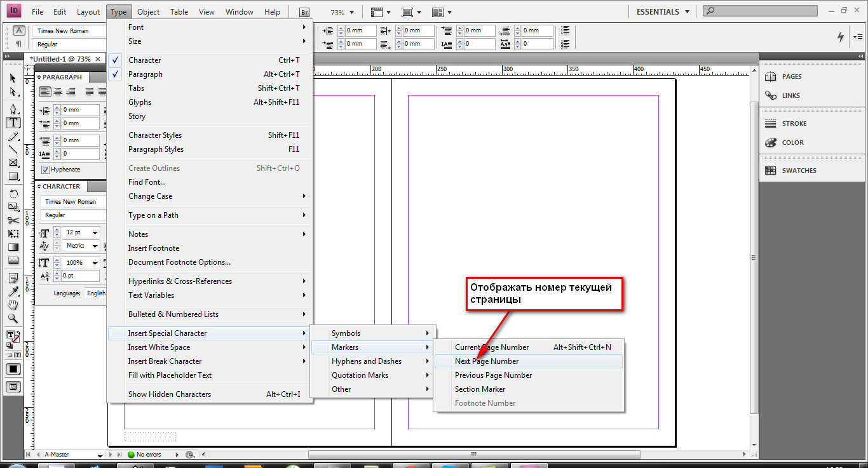Toggle the Hyphenate checkbox
Screen dimensions: 868x468
(x=46, y=170)
